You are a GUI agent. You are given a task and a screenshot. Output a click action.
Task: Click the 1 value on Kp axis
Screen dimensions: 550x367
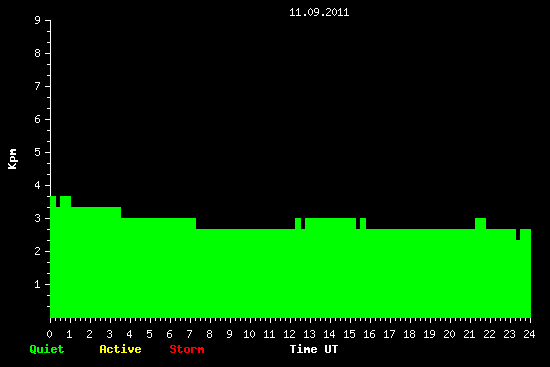coord(38,284)
